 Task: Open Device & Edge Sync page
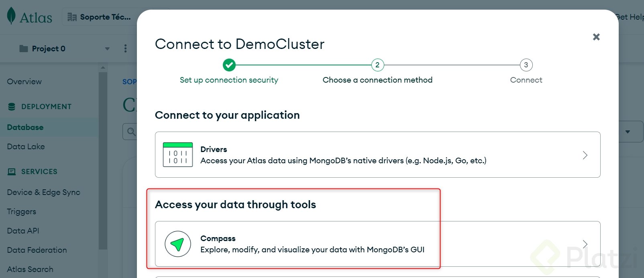(x=43, y=192)
